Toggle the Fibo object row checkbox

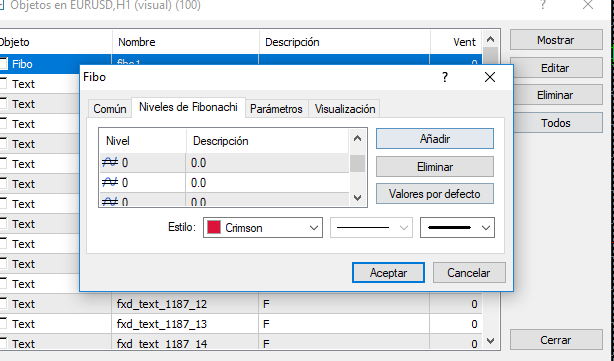click(x=3, y=64)
